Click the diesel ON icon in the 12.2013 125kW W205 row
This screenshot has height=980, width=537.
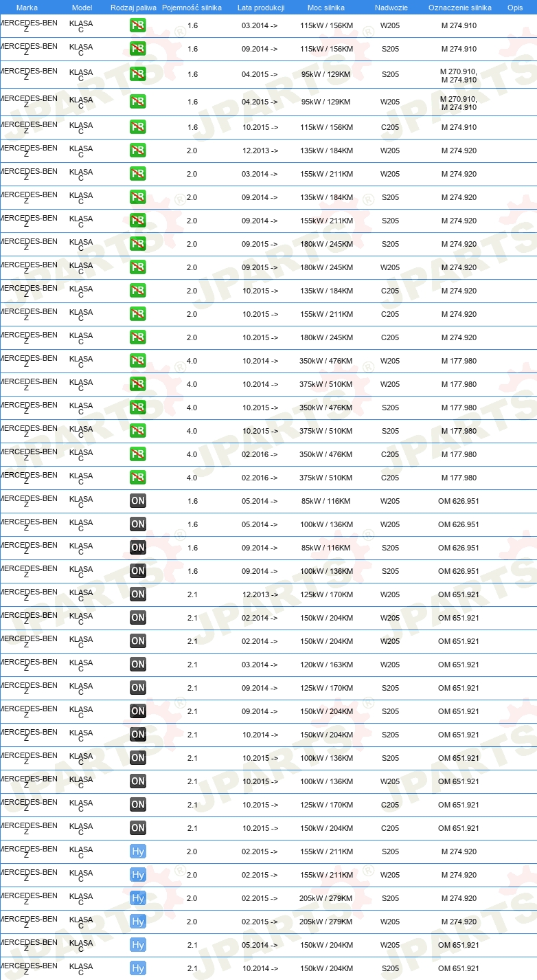coord(138,594)
